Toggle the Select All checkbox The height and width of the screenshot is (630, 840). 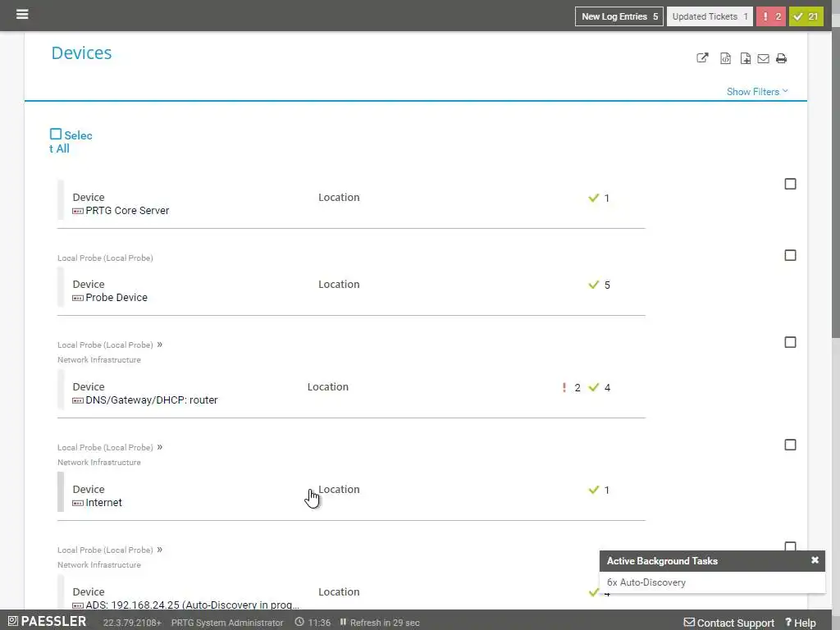tap(56, 134)
